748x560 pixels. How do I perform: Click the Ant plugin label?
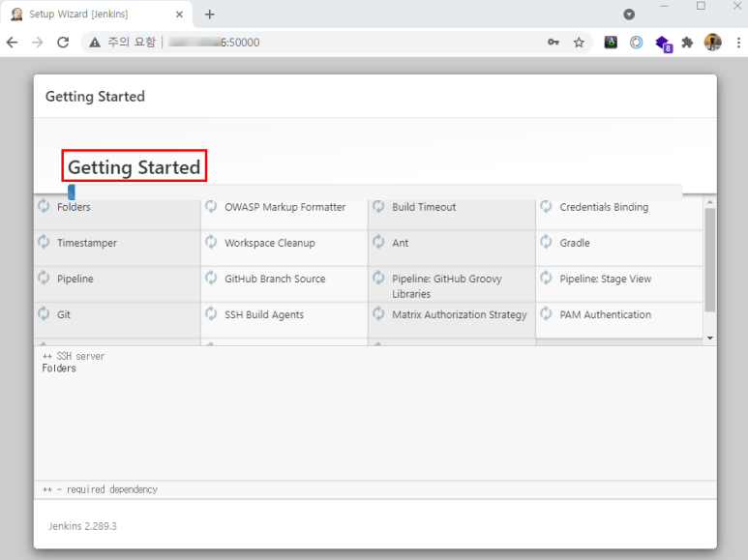click(401, 243)
